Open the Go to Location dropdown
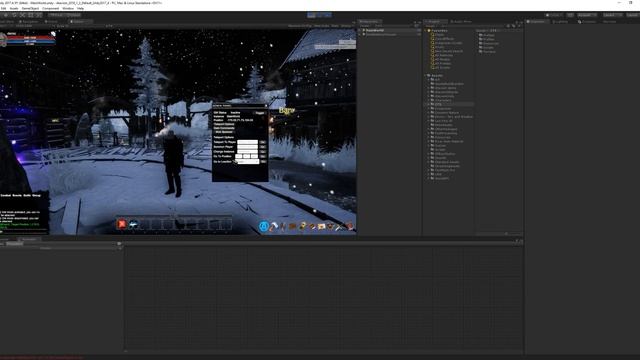The image size is (640, 360). pos(247,162)
